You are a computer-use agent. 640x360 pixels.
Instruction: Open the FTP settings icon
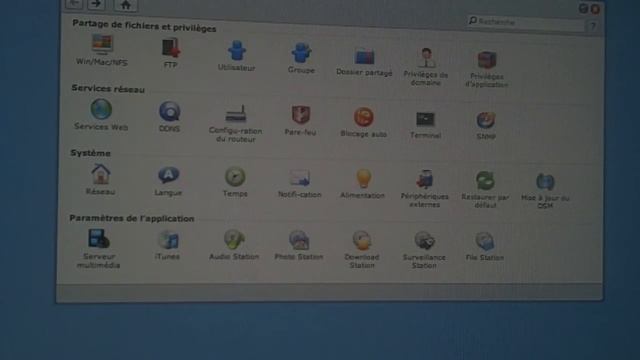point(171,53)
